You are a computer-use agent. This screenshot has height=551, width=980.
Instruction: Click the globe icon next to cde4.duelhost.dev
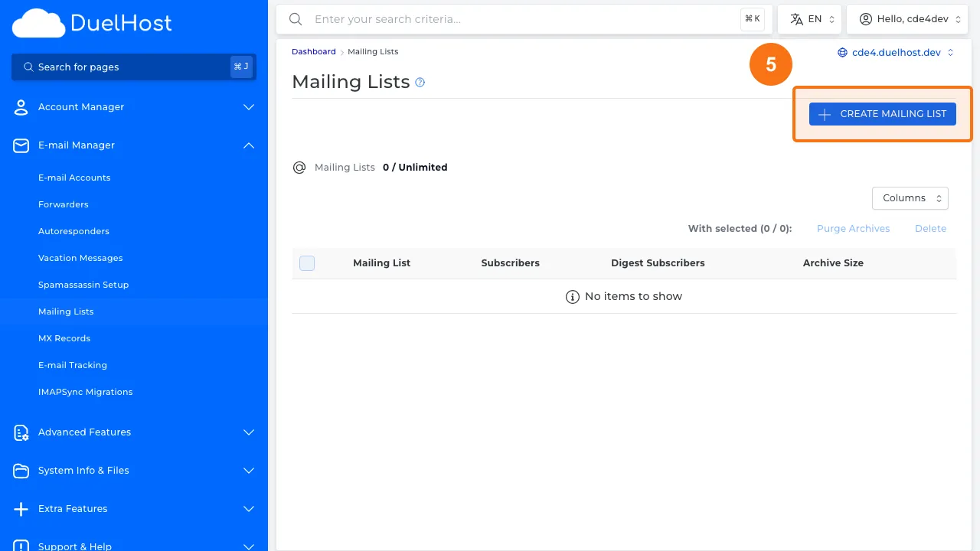coord(841,52)
